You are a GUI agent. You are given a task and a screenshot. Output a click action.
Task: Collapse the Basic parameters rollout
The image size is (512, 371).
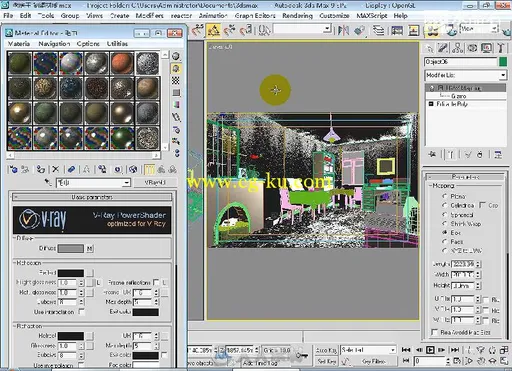pos(92,197)
